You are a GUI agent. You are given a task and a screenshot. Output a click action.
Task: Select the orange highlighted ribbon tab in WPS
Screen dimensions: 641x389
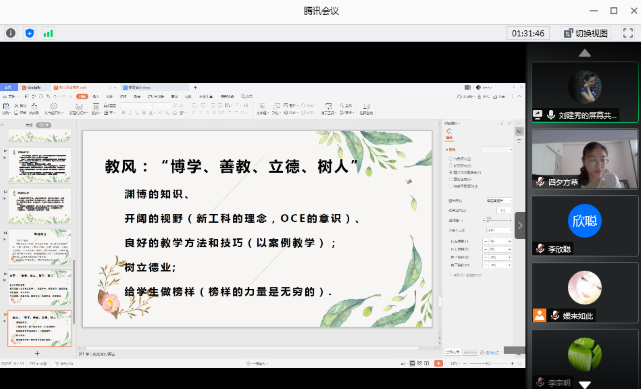[82, 96]
